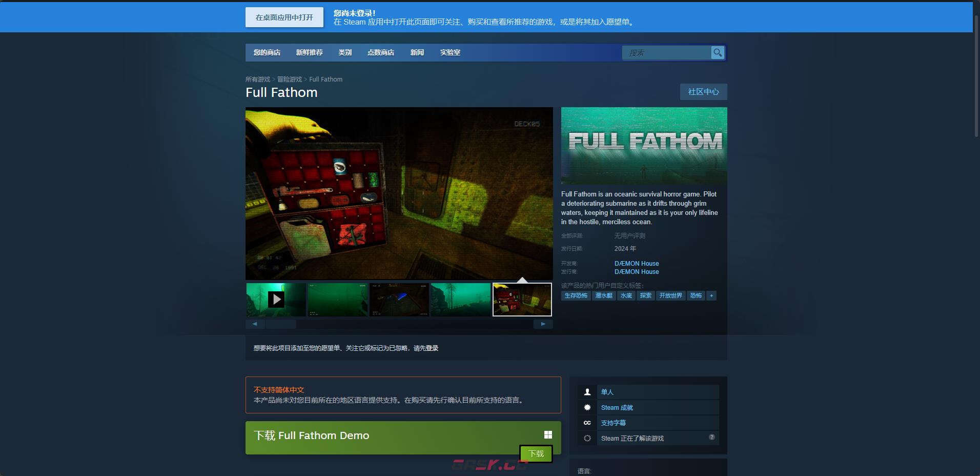980x476 pixels.
Task: Open the 社区中心 community hub
Action: tap(703, 92)
